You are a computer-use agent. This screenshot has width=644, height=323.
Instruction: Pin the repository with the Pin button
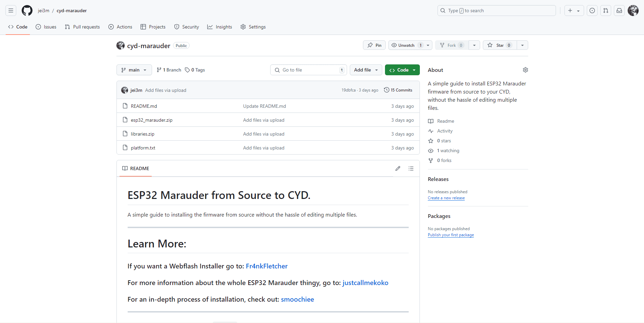(x=374, y=45)
